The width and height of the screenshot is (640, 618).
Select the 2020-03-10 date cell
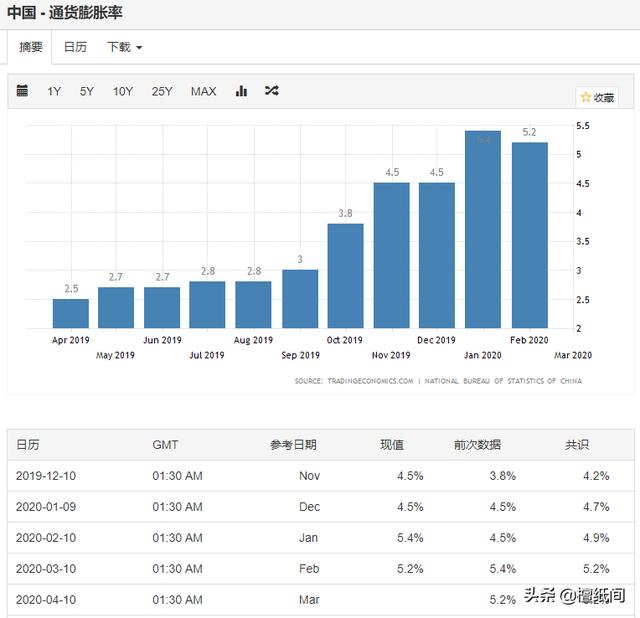tap(46, 569)
